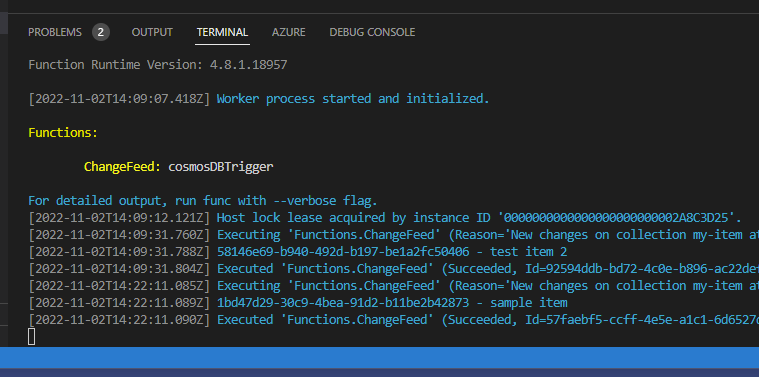Show the DEBUG CONSOLE tab
This screenshot has height=377, width=759.
pyautogui.click(x=372, y=32)
